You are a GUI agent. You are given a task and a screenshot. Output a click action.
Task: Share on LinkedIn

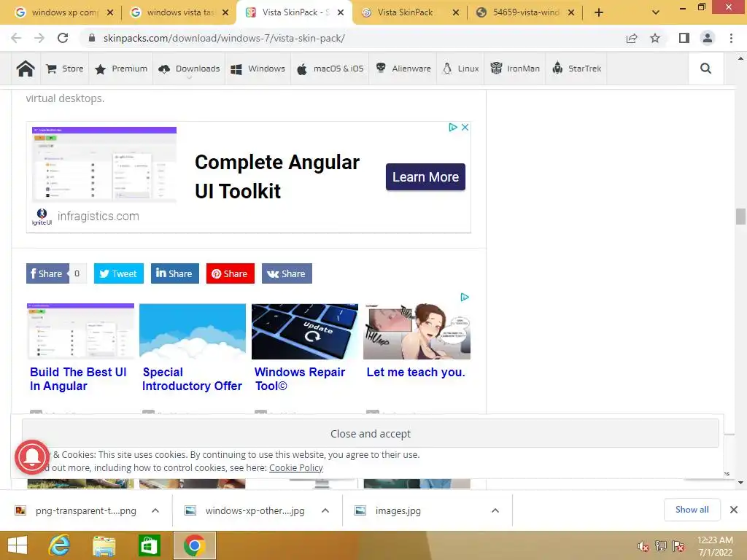coord(175,273)
